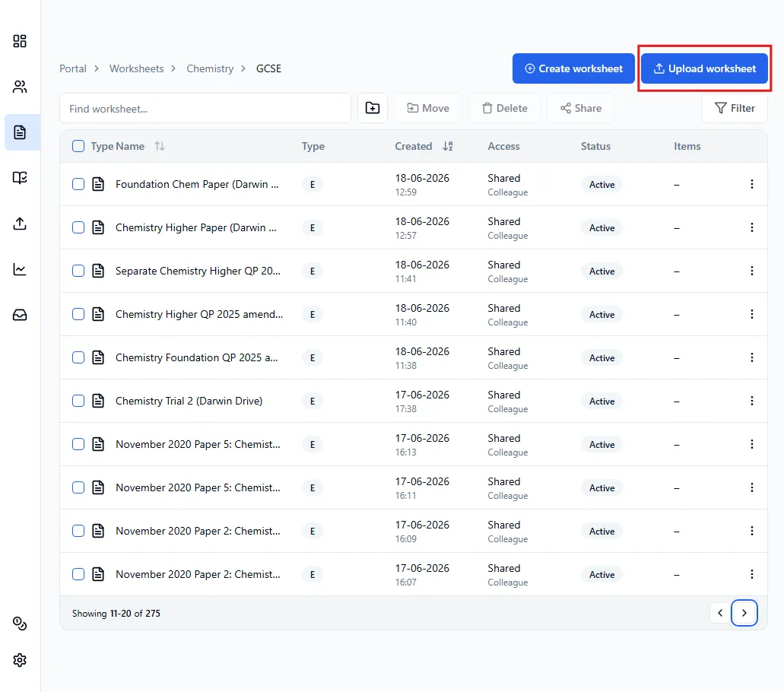This screenshot has width=784, height=692.
Task: Click the Access column header
Action: 503,146
